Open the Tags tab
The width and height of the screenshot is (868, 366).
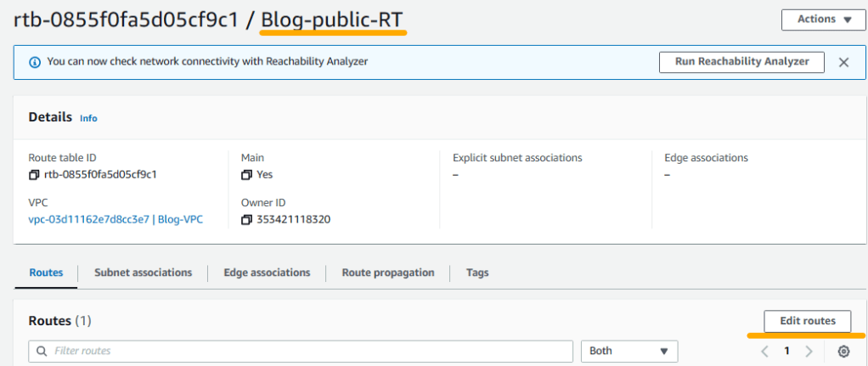477,273
